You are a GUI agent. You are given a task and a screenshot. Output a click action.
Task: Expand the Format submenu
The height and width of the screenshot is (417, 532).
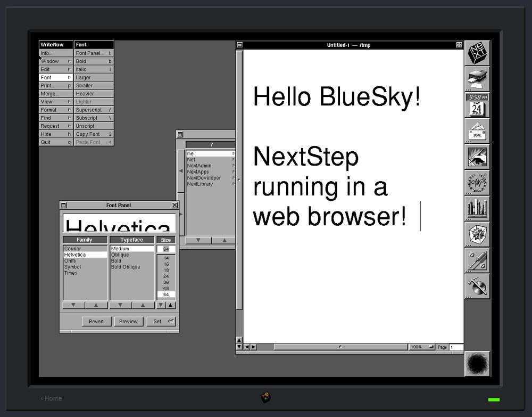pyautogui.click(x=56, y=110)
